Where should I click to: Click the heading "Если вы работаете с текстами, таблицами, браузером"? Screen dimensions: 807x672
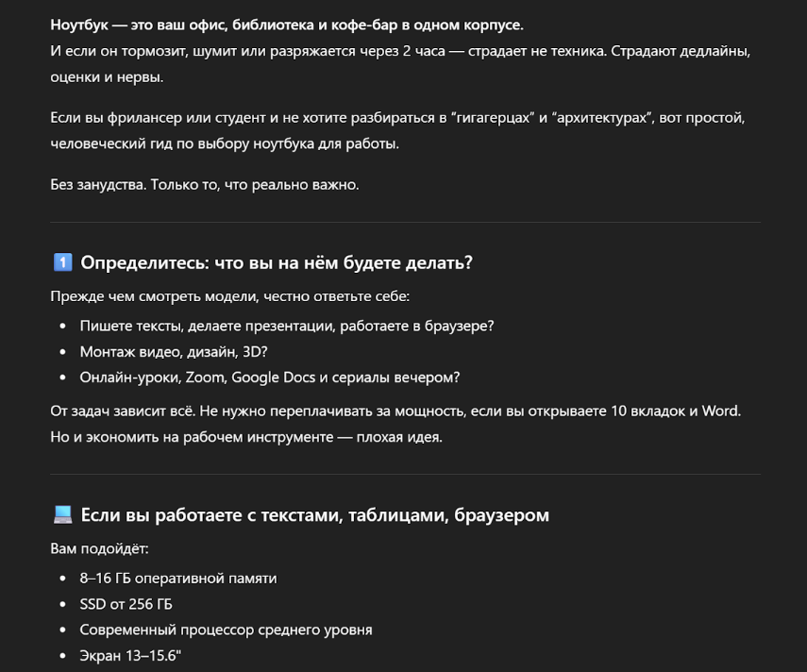coord(314,514)
